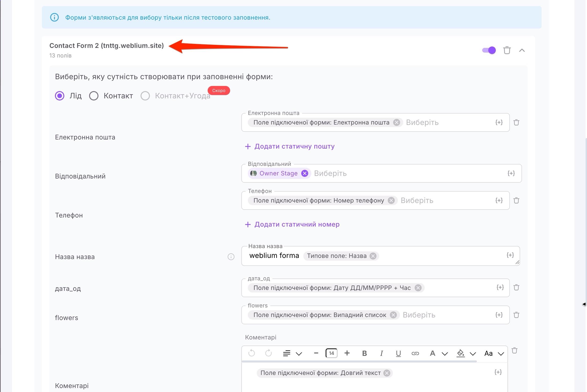Image resolution: width=587 pixels, height=392 pixels.
Task: Select the Контакт+Угода radio option
Action: 145,96
